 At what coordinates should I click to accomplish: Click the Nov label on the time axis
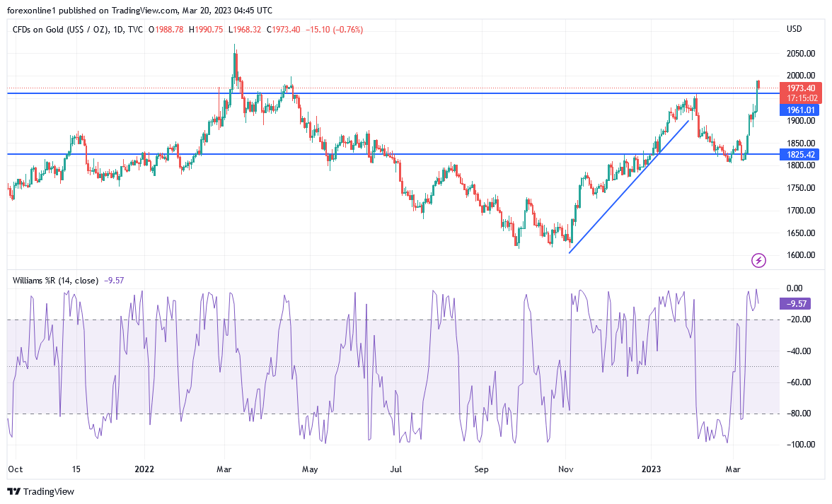tap(566, 469)
